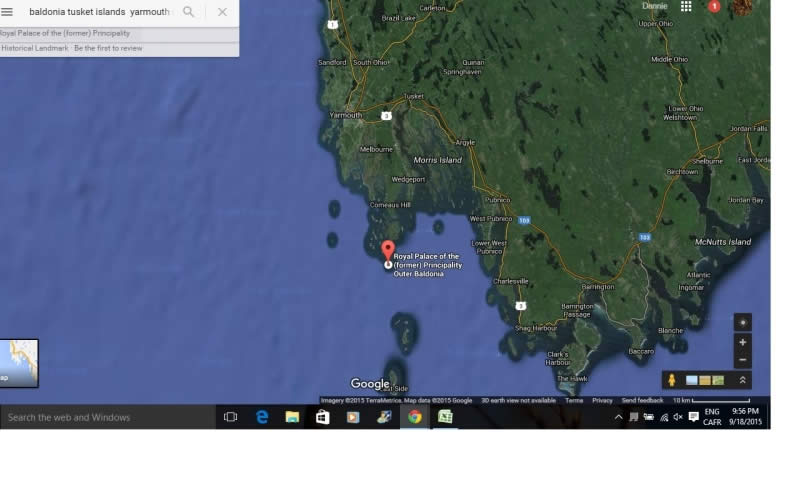Click in the Maps search text field
The image size is (800, 480).
(99, 12)
